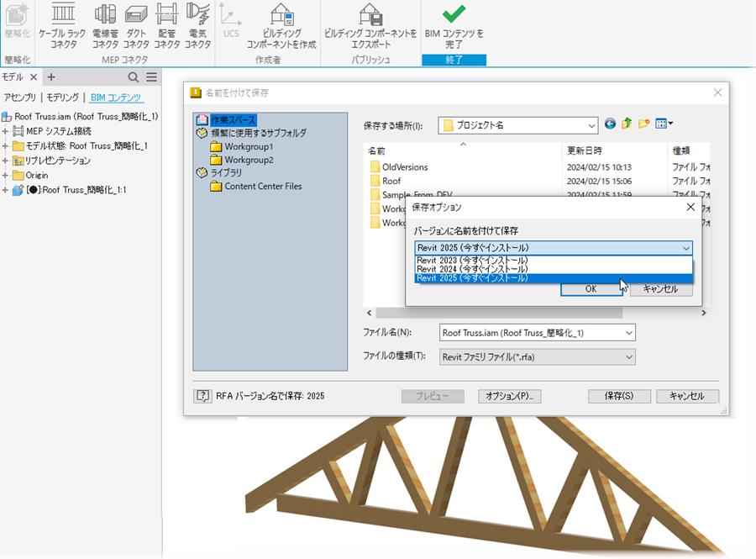
Task: Select the Duct Connector (ダクト) tool
Action: (136, 26)
